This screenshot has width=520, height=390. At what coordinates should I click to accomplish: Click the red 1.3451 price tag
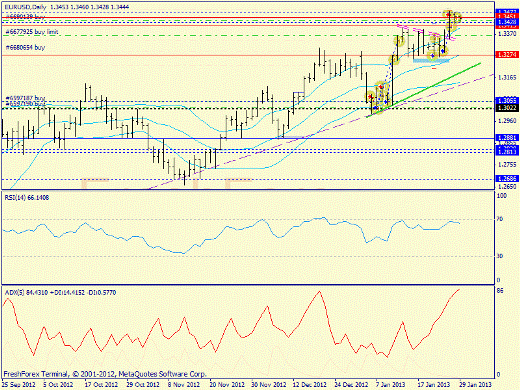point(507,16)
